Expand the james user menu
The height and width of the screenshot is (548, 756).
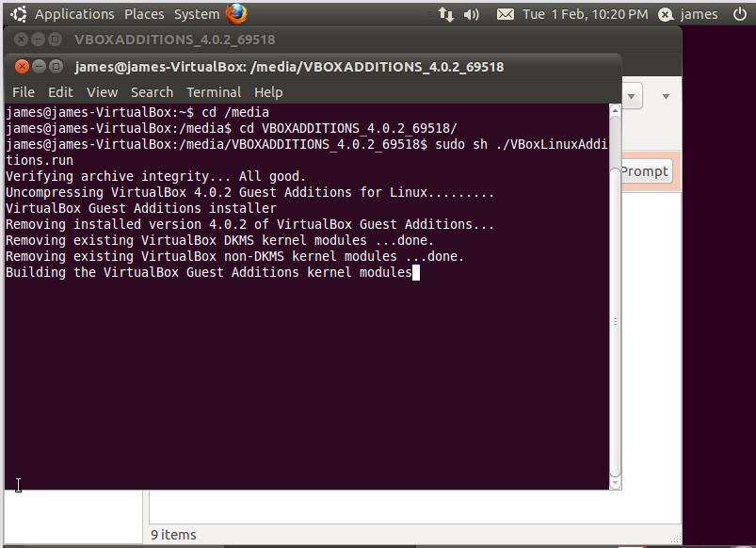click(699, 14)
